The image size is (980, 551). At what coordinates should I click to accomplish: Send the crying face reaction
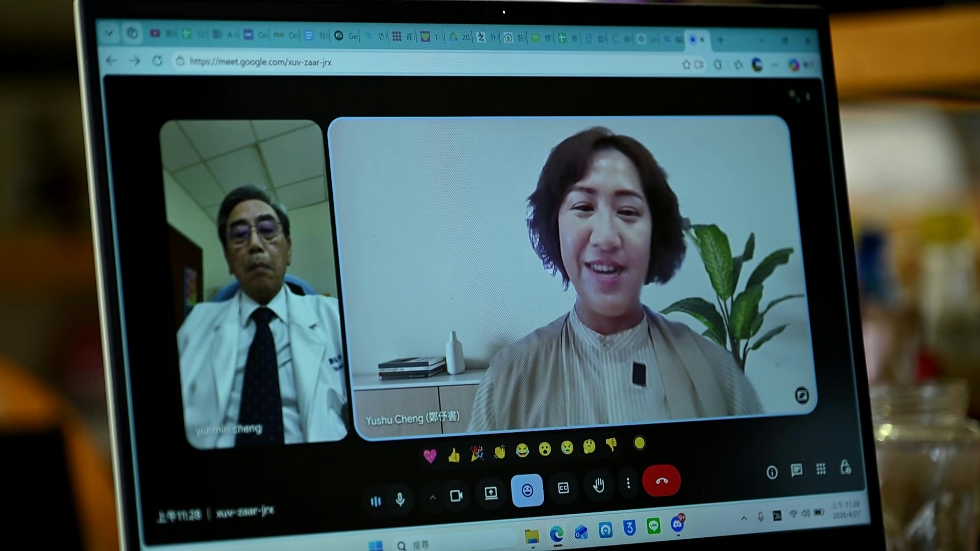[567, 447]
